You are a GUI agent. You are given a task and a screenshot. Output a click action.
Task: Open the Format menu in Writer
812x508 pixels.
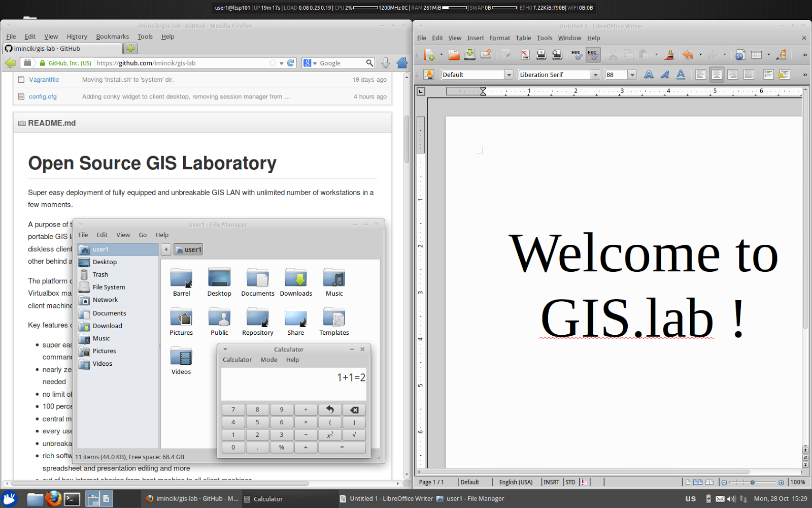499,38
